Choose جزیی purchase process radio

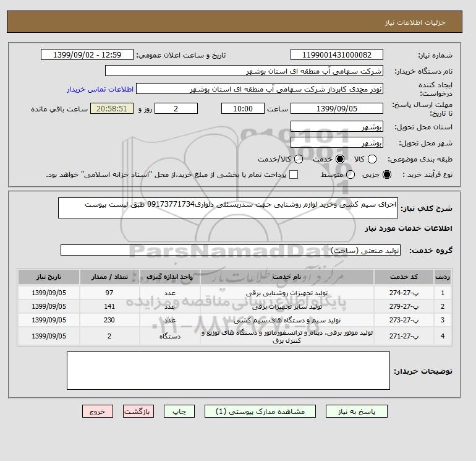[x=387, y=174]
